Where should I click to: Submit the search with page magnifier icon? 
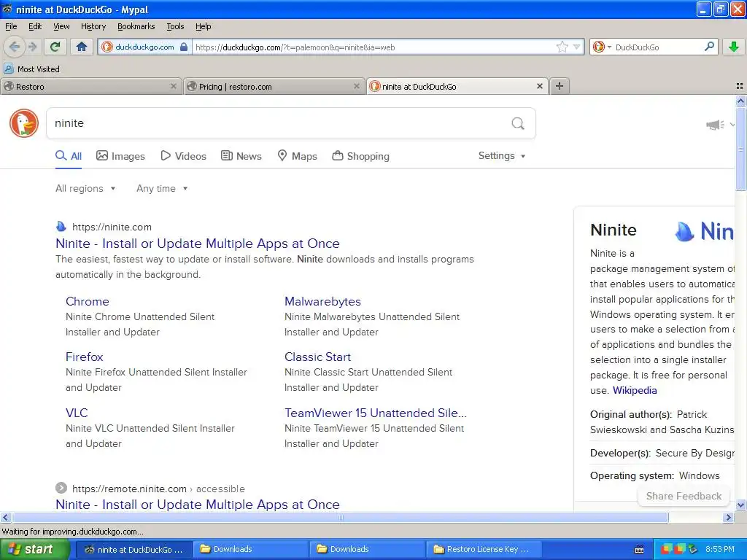(x=518, y=123)
